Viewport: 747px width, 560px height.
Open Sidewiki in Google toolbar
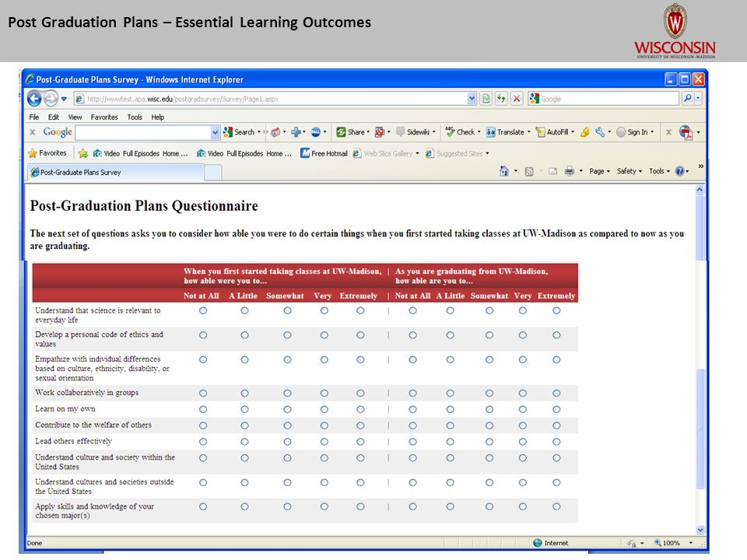[x=416, y=132]
